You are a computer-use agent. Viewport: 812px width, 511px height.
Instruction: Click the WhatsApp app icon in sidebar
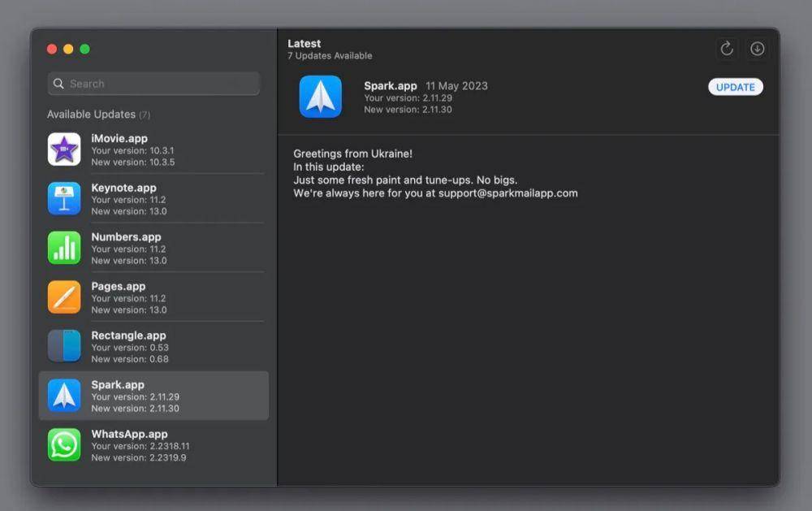(x=64, y=444)
